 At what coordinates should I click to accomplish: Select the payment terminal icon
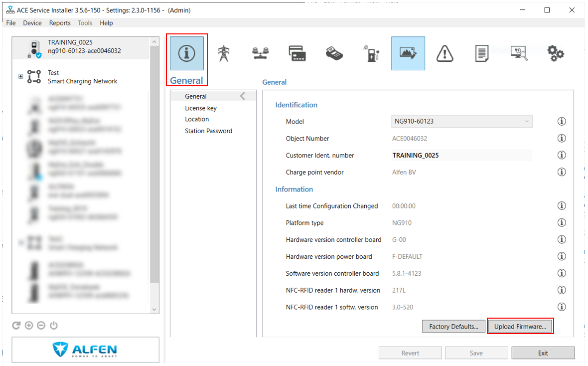(x=334, y=53)
